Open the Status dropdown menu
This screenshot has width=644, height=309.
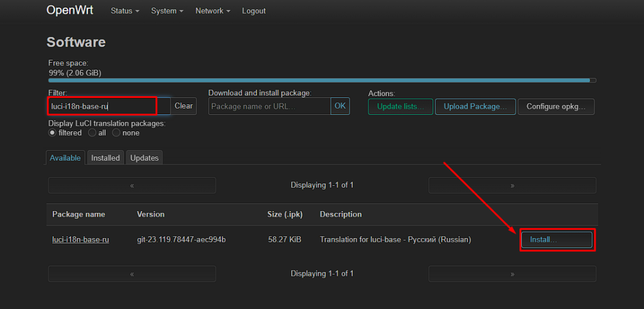(x=125, y=11)
